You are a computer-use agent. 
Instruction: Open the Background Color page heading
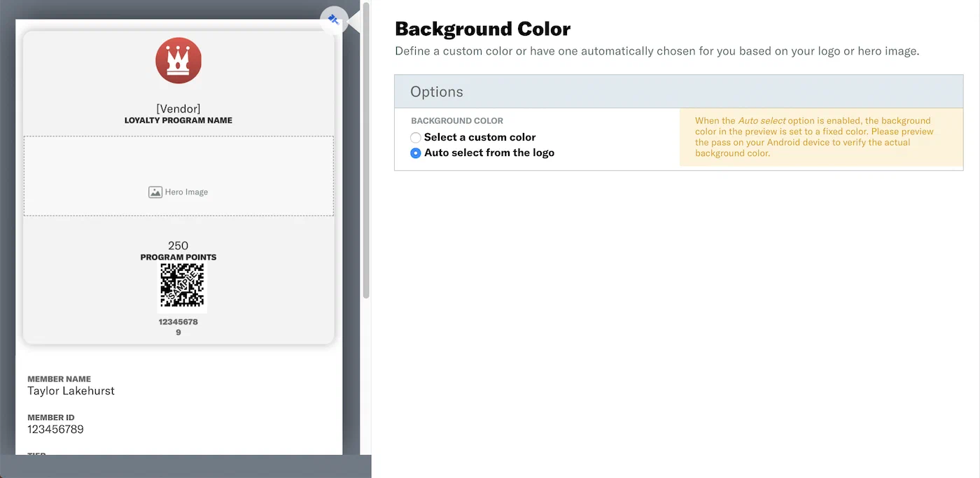(482, 29)
